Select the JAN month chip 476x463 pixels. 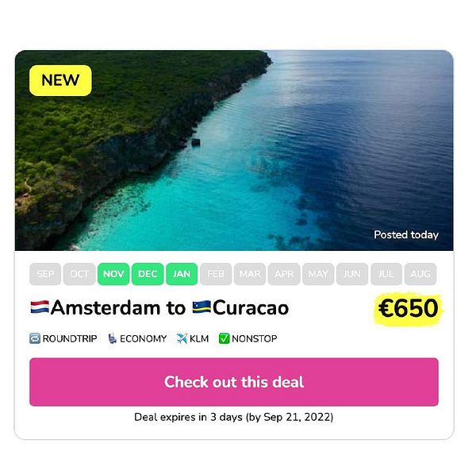click(182, 274)
